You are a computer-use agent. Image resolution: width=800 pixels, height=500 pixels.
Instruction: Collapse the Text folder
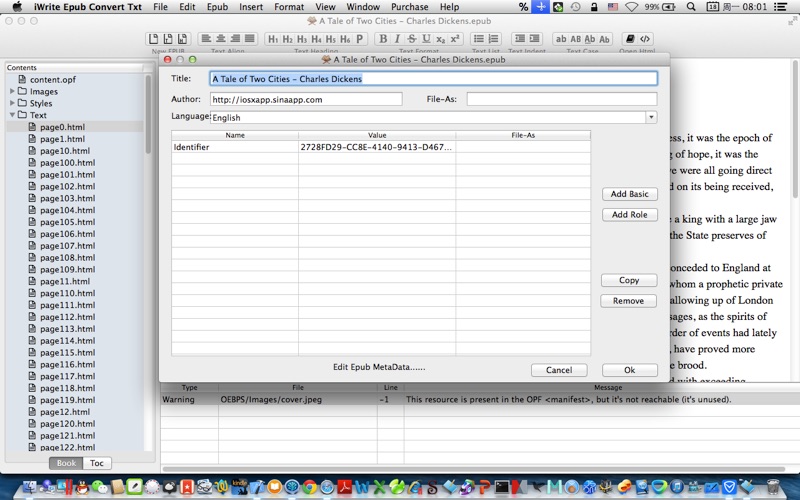coord(12,115)
